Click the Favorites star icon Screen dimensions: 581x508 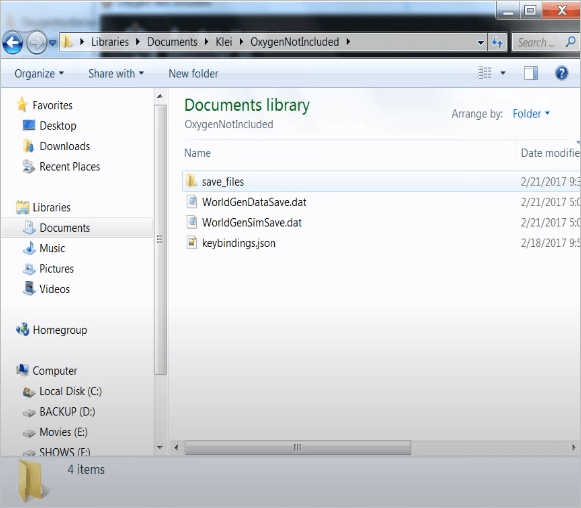coord(22,105)
